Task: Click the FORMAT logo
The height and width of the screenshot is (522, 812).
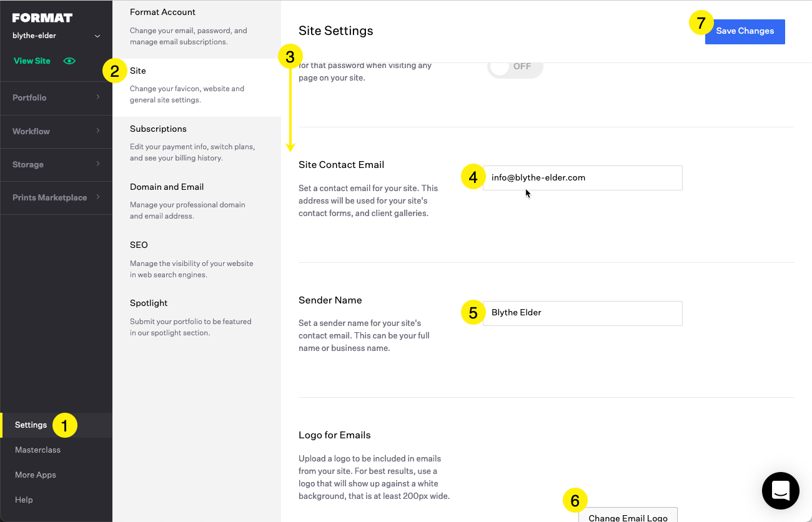Action: tap(42, 17)
